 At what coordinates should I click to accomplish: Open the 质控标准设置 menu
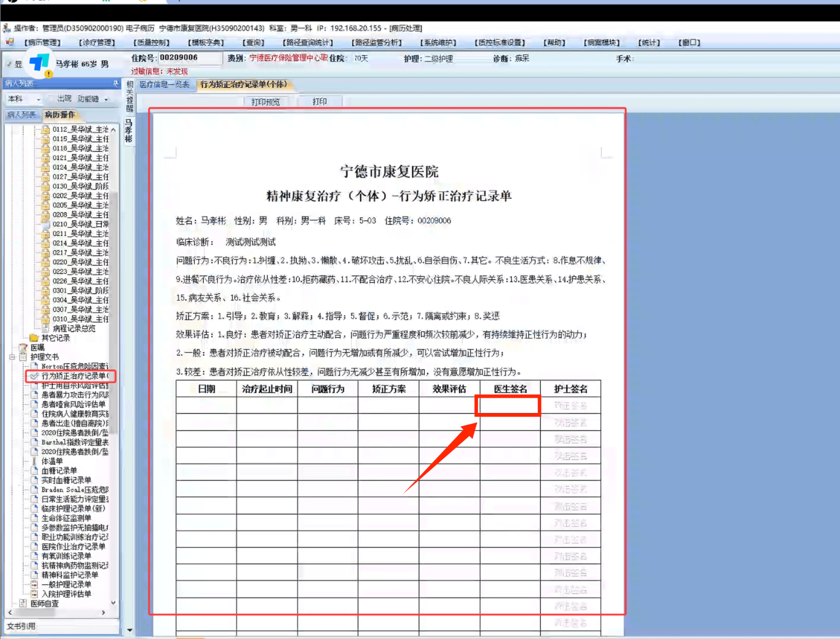[x=500, y=43]
